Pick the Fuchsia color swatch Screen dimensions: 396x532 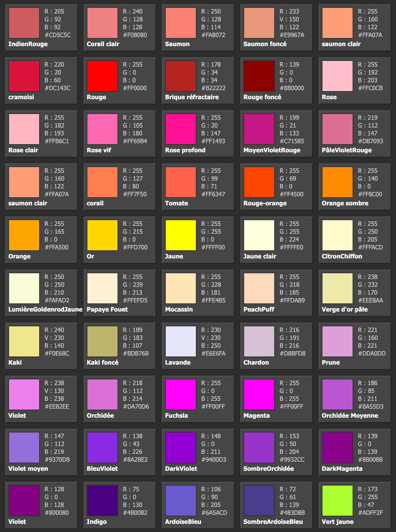[181, 394]
